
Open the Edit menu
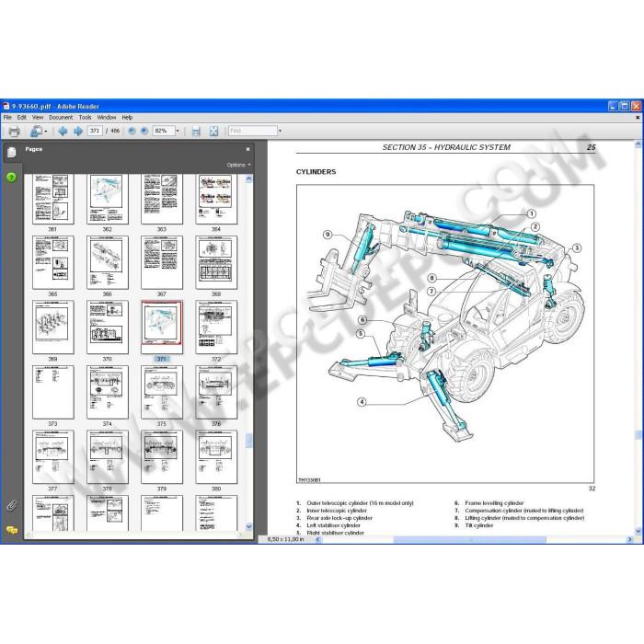click(x=22, y=117)
